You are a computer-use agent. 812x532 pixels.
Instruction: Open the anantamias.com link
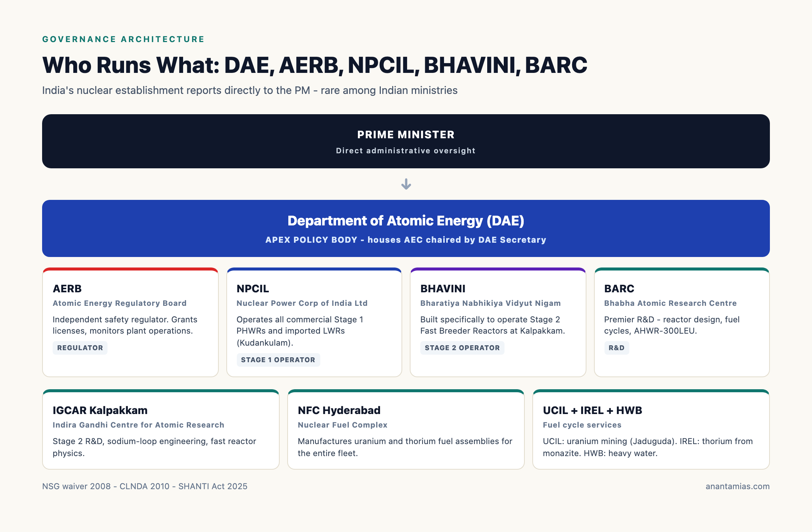tap(738, 486)
